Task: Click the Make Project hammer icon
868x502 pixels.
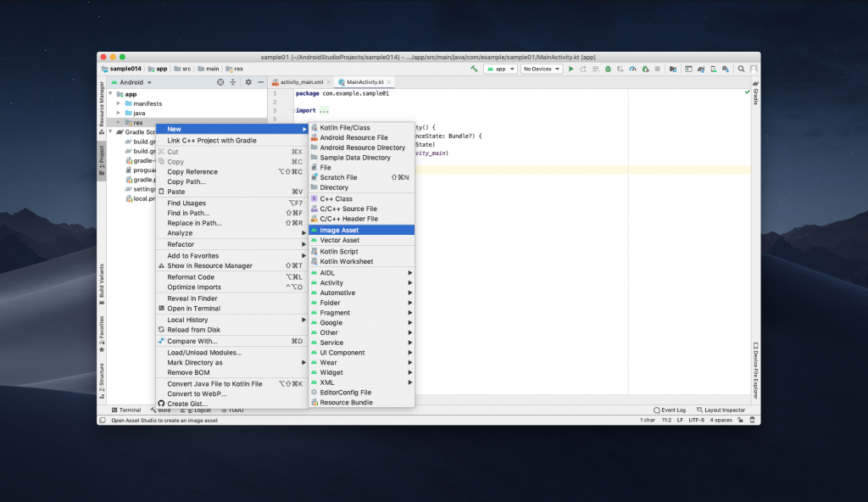Action: (474, 69)
